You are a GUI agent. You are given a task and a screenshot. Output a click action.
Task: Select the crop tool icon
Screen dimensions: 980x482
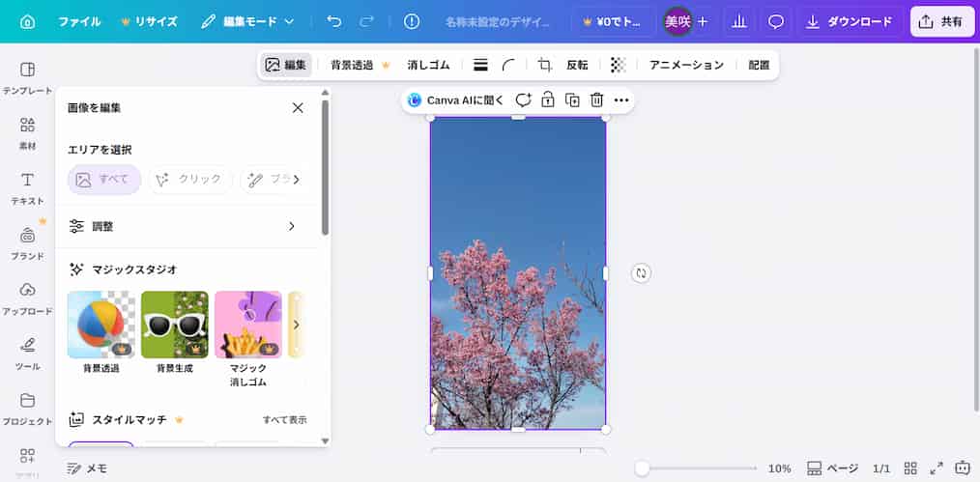[545, 65]
